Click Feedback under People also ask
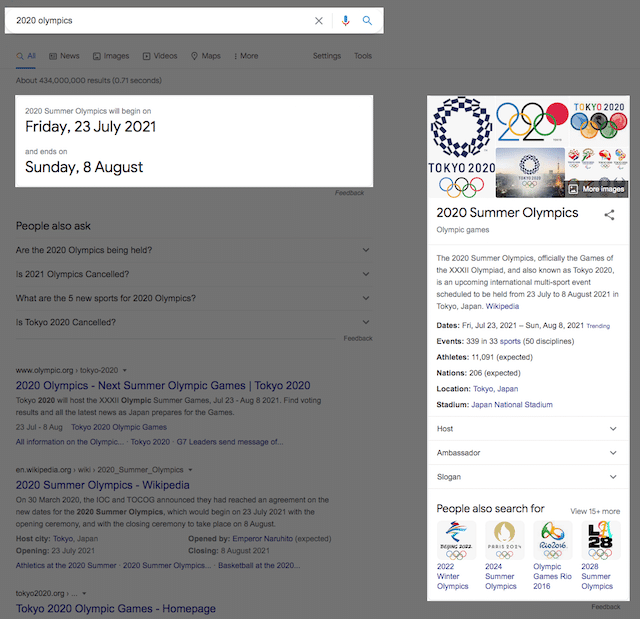Image resolution: width=640 pixels, height=619 pixels. coord(358,338)
